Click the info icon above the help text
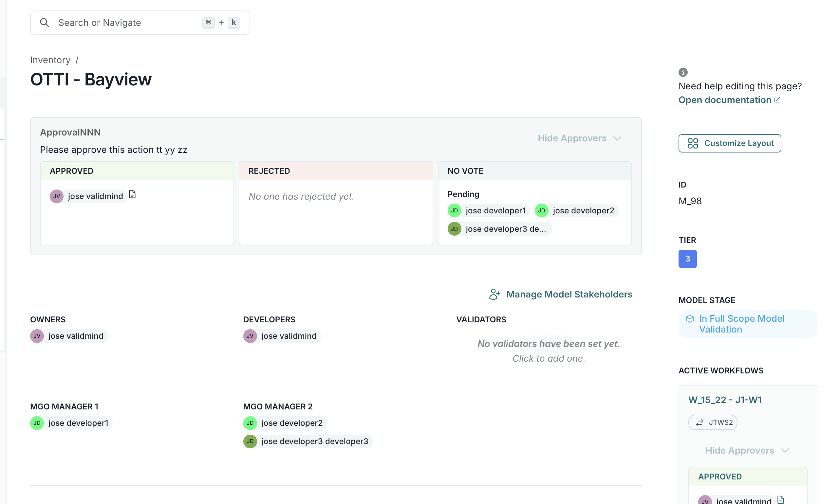Image resolution: width=839 pixels, height=504 pixels. tap(683, 72)
